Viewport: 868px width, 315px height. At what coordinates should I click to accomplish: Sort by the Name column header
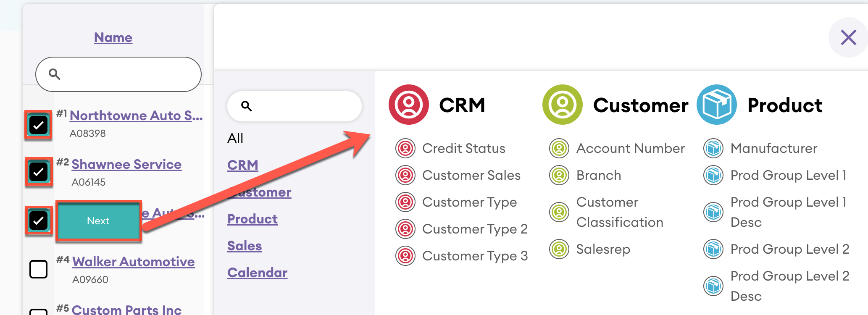coord(113,37)
